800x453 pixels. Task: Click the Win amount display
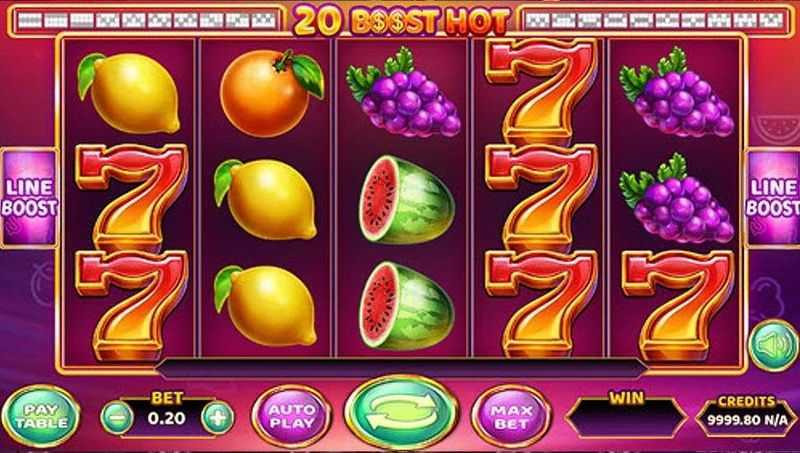(x=627, y=418)
